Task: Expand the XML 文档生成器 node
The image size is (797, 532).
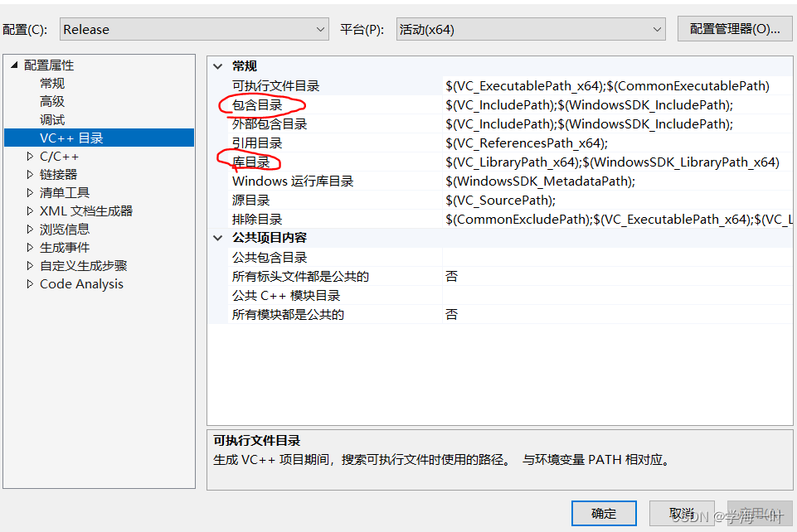Action: point(30,210)
